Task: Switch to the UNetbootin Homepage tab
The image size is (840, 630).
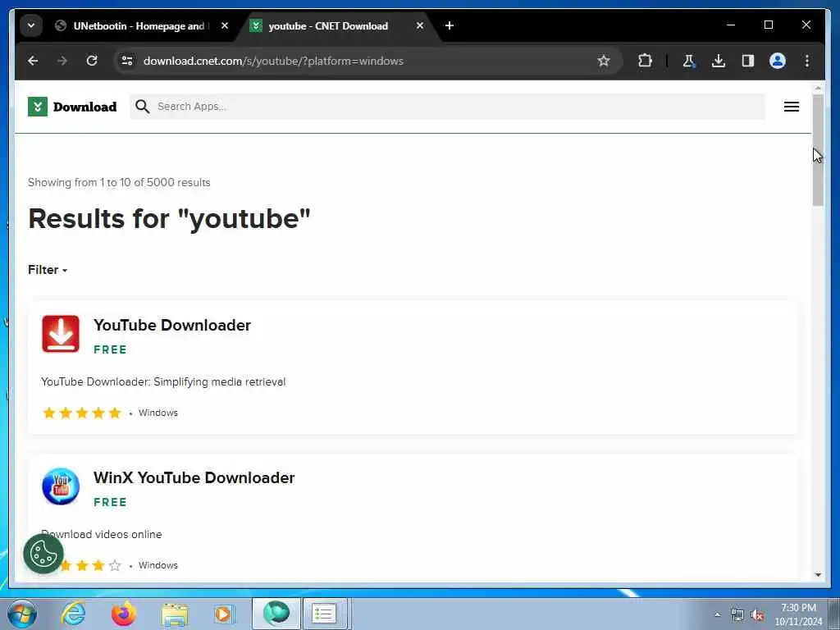Action: click(133, 25)
